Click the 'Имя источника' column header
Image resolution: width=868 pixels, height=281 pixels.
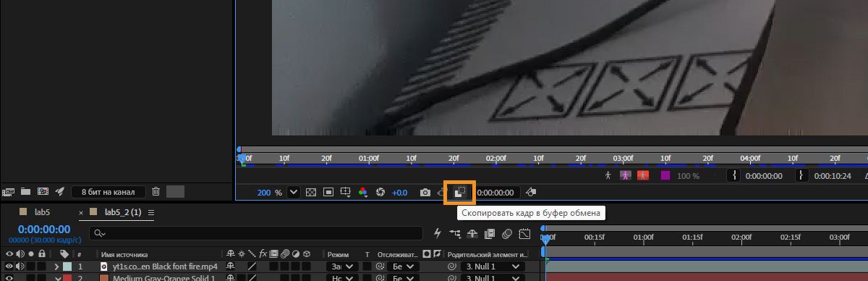click(x=124, y=254)
